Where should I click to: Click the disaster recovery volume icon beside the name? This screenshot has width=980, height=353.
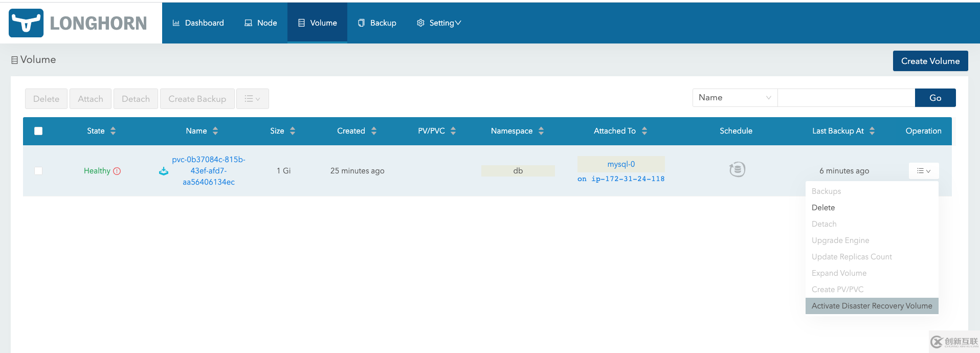(x=164, y=171)
